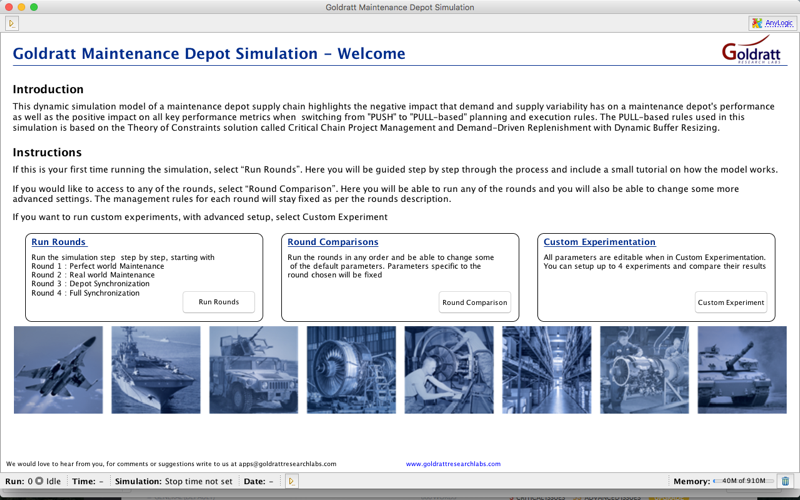
Task: Select the military Humvee thumbnail
Action: (254, 370)
